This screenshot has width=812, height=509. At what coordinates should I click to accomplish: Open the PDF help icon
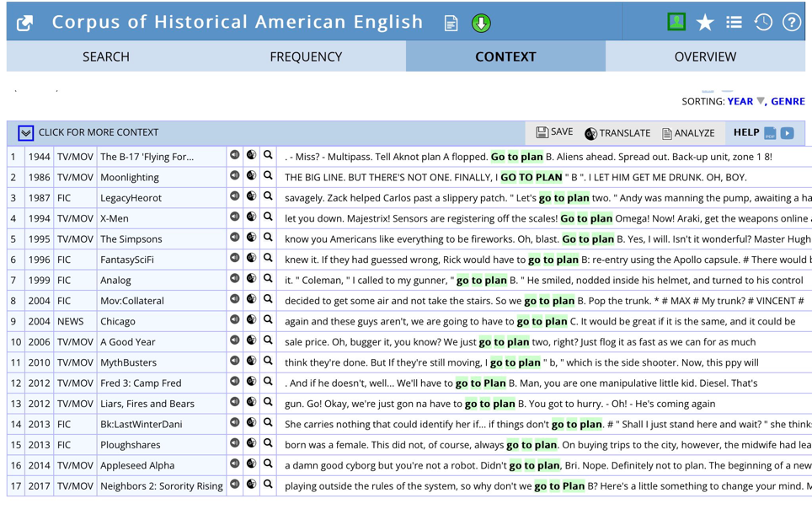[770, 133]
